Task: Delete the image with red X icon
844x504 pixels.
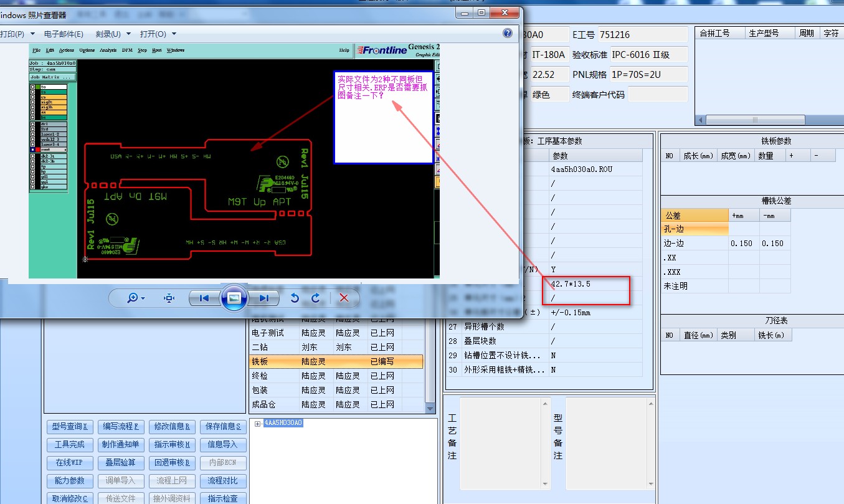Action: click(344, 298)
